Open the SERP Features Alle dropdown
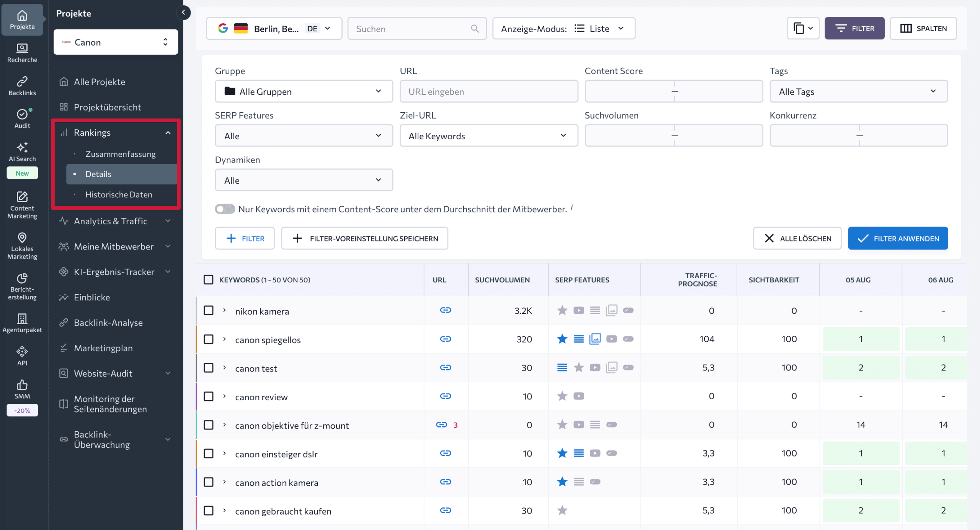This screenshot has width=980, height=530. pyautogui.click(x=304, y=136)
